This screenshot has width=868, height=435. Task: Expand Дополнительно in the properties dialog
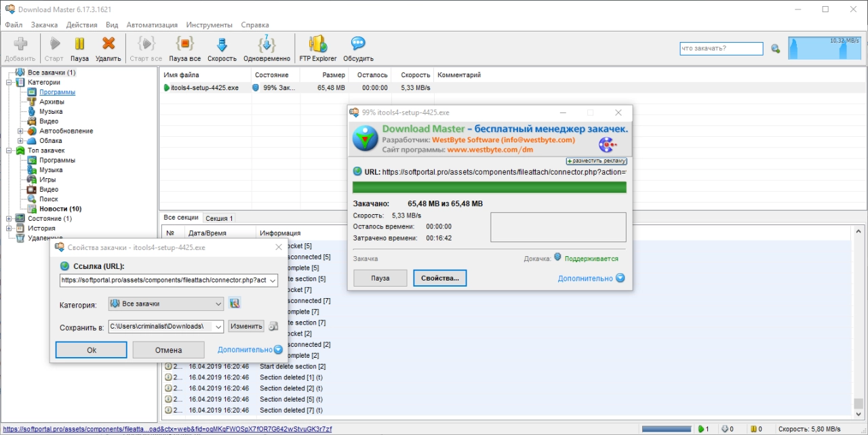click(x=250, y=350)
